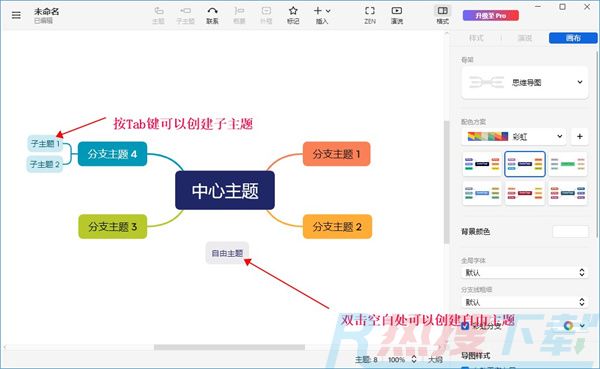
Task: Toggle the 格式 (Format) side panel
Action: [x=443, y=15]
